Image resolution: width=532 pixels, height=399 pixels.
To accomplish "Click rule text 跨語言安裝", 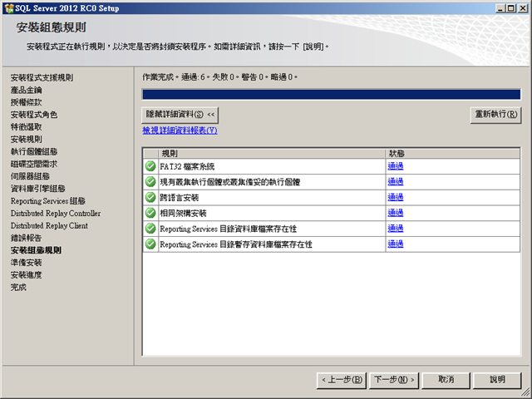I will [x=180, y=198].
